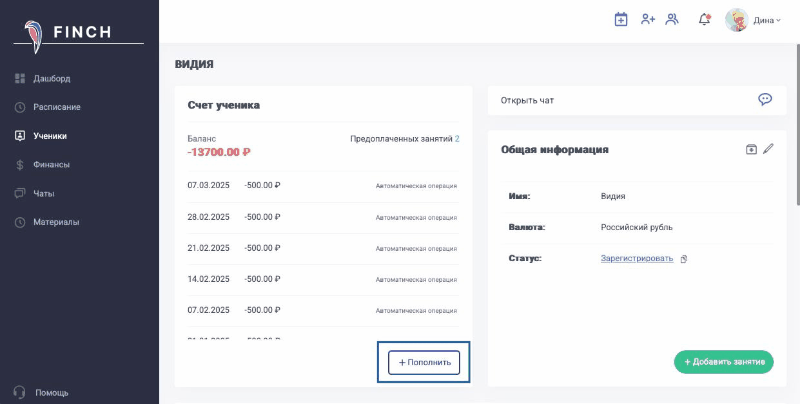Open Материалы section in sidebar
The width and height of the screenshot is (800, 404).
click(55, 222)
